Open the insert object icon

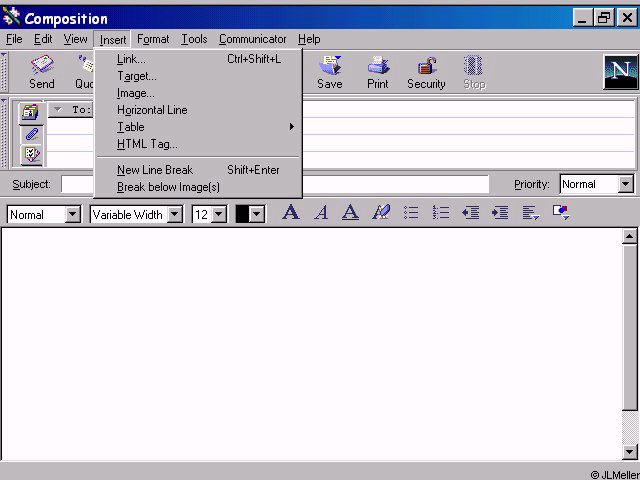pyautogui.click(x=561, y=213)
